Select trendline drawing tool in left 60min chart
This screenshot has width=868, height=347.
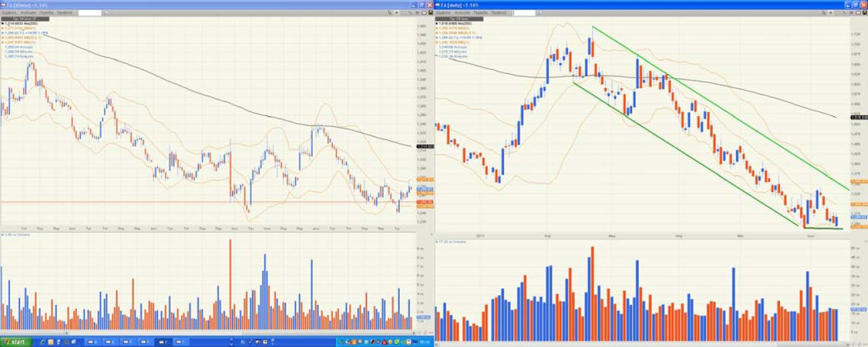(411, 13)
